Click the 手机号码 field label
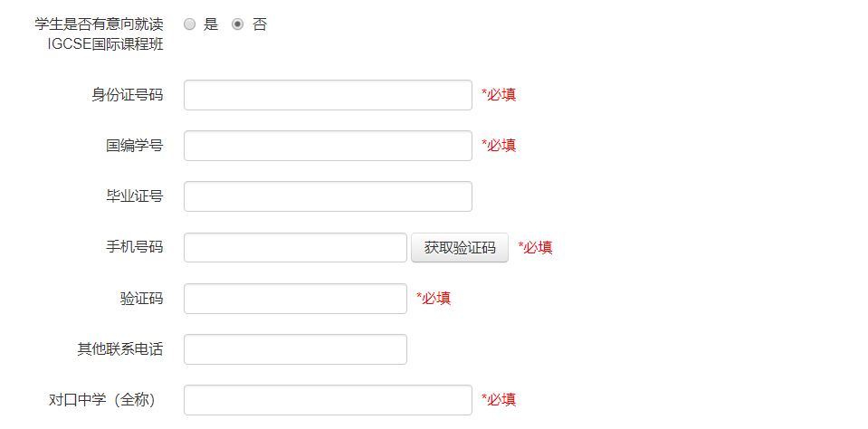868x429 pixels. (134, 247)
